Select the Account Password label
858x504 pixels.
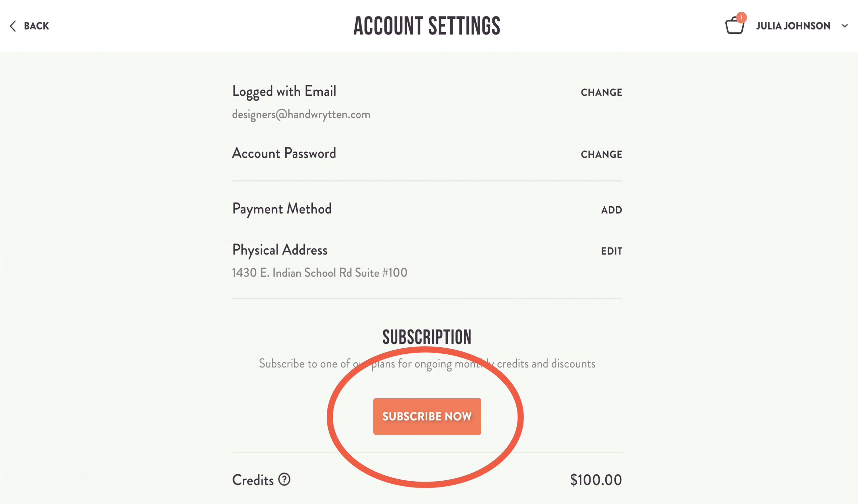284,153
